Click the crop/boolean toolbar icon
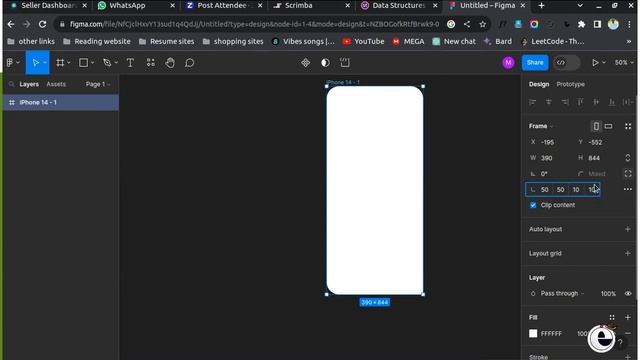This screenshot has width=640, height=360. (345, 62)
